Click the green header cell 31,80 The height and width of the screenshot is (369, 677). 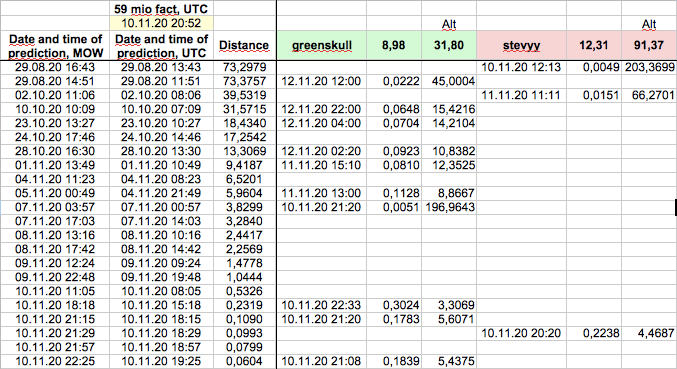pyautogui.click(x=449, y=45)
